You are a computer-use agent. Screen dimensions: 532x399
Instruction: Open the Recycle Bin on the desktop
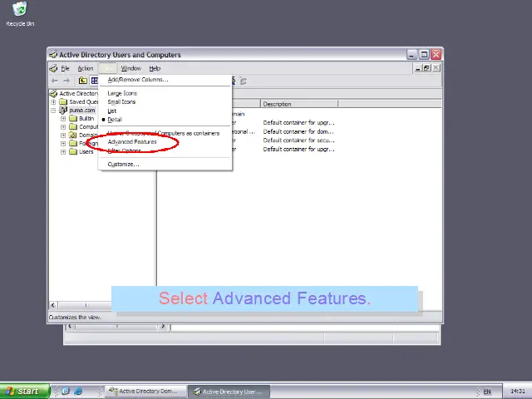[x=20, y=14]
